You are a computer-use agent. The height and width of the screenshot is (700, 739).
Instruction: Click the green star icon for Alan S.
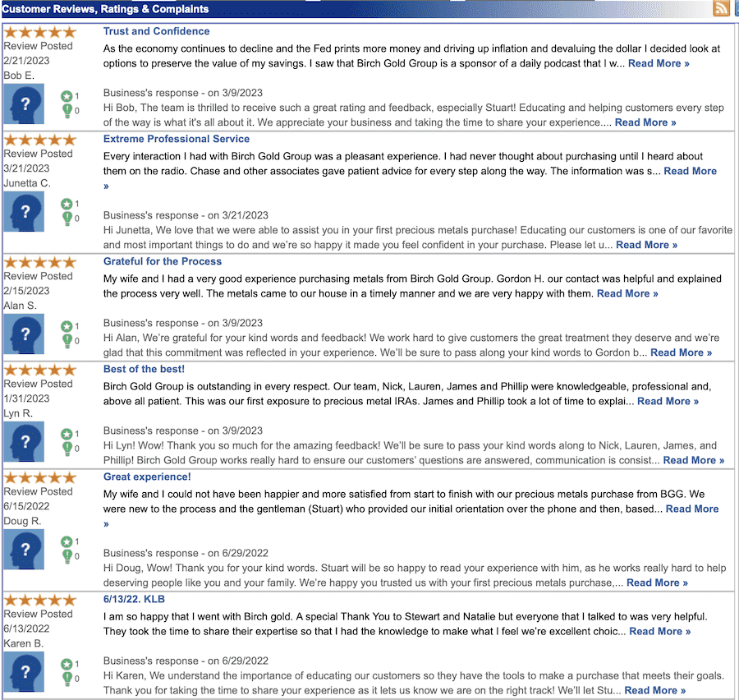[x=67, y=326]
